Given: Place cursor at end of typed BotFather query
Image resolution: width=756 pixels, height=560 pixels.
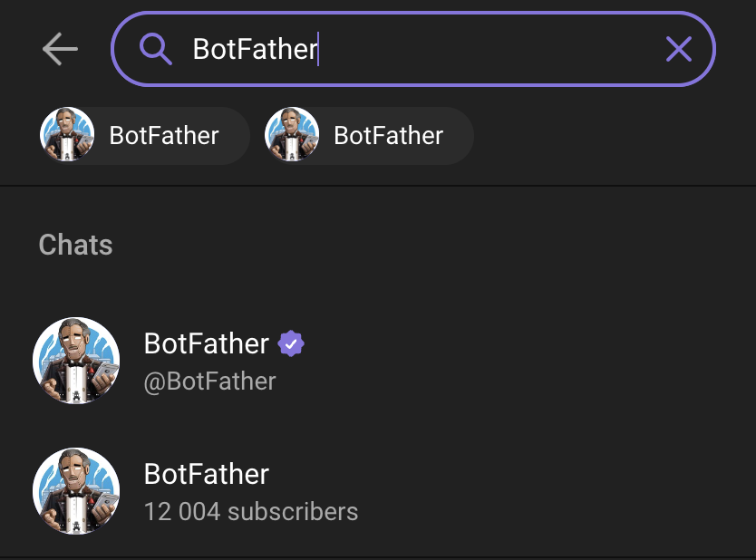Looking at the screenshot, I should tap(318, 49).
